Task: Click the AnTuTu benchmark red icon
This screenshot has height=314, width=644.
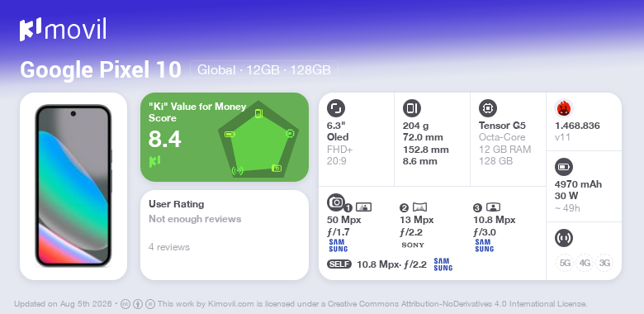Action: click(x=564, y=108)
